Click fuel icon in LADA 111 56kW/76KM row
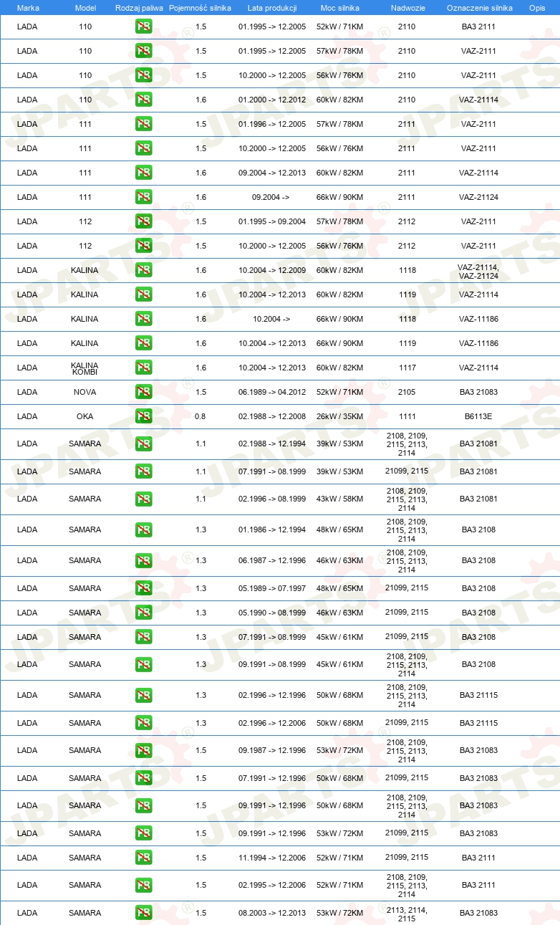The image size is (560, 925). [143, 149]
